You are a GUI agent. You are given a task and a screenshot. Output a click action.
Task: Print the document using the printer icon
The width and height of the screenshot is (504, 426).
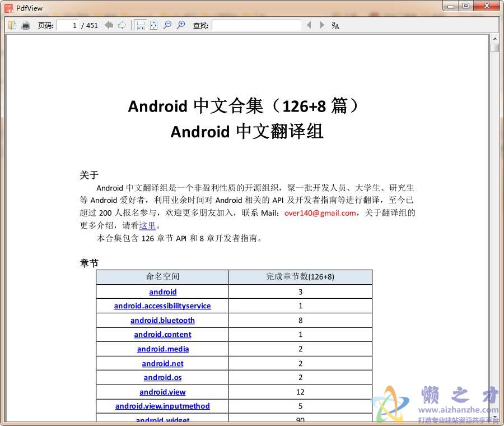point(26,25)
